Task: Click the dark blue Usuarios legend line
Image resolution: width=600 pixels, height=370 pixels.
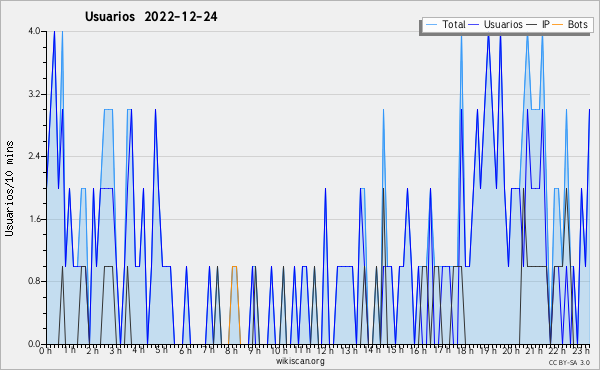Action: (474, 25)
